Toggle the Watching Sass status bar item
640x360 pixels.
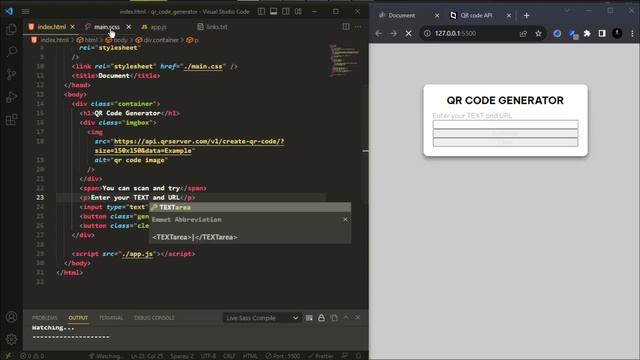tap(105, 356)
